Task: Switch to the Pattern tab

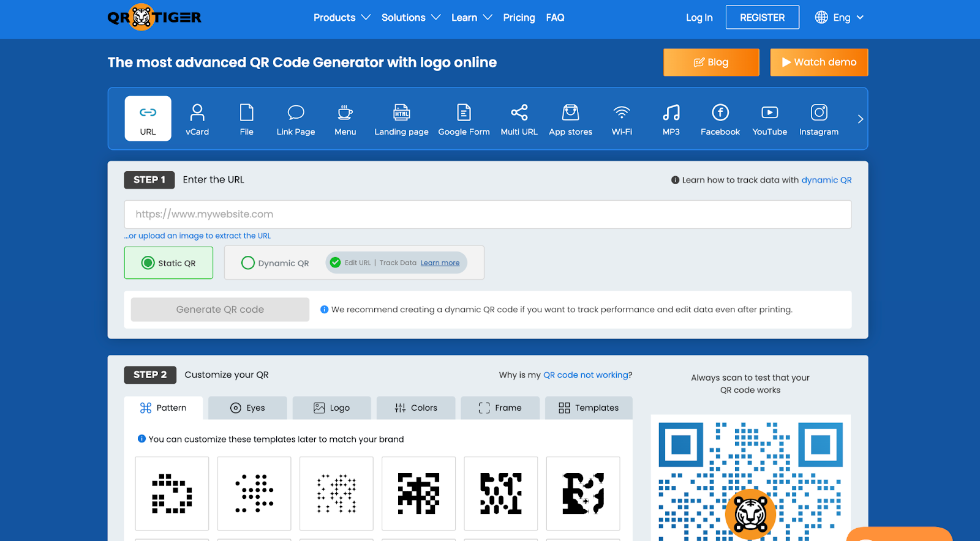Action: click(x=163, y=408)
